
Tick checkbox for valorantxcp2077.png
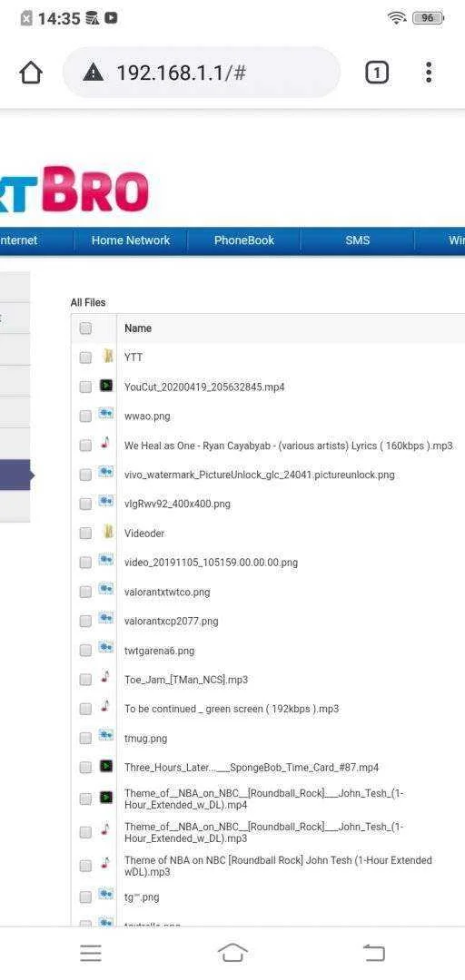[85, 622]
